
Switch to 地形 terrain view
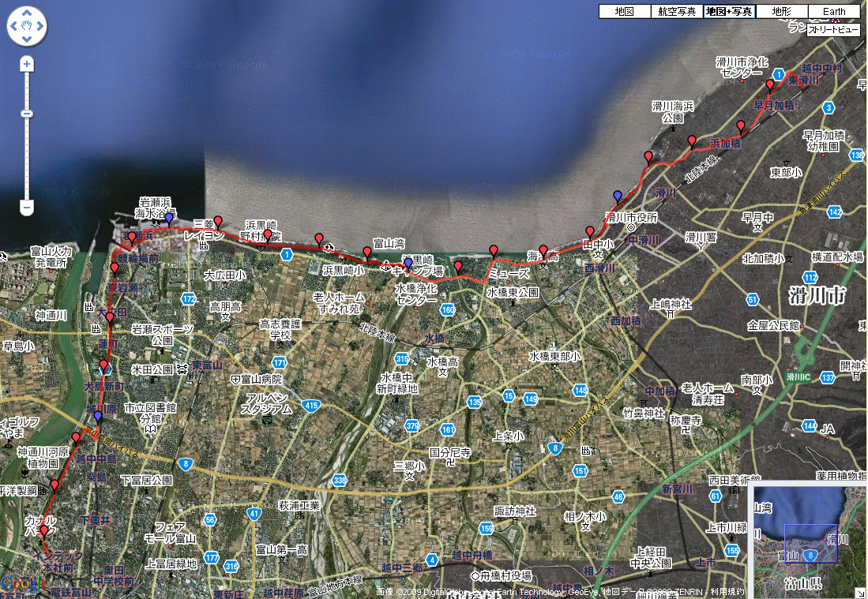coord(781,12)
